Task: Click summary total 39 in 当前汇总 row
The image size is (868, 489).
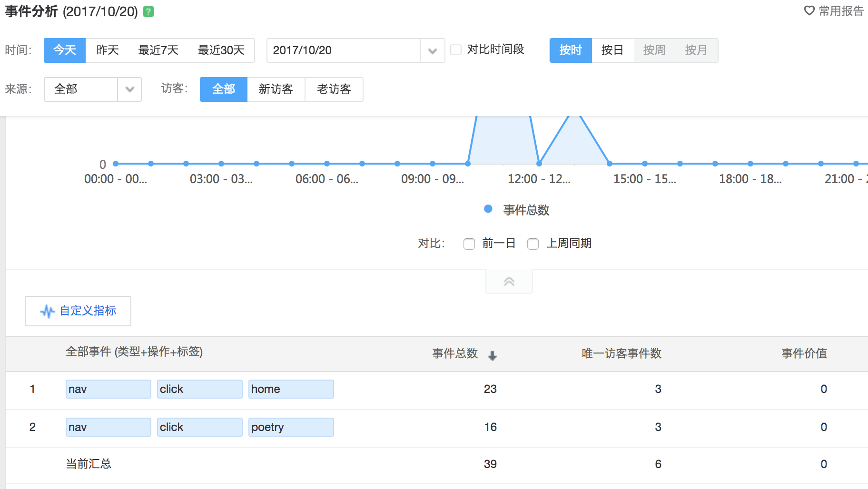Action: [490, 464]
